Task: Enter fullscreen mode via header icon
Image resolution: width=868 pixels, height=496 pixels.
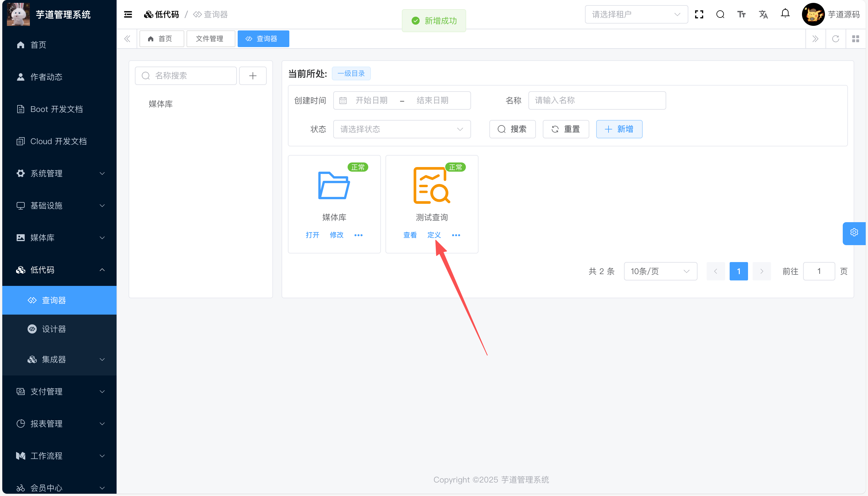Action: [699, 14]
